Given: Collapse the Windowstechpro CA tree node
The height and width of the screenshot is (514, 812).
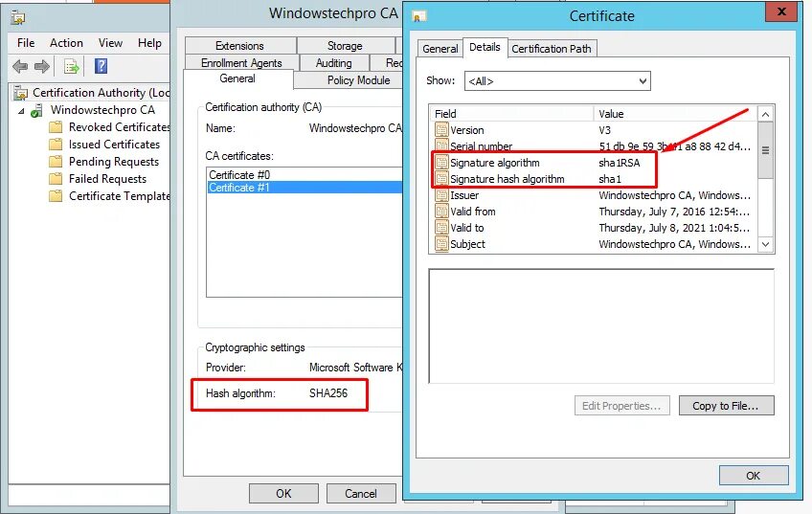Looking at the screenshot, I should (x=21, y=111).
